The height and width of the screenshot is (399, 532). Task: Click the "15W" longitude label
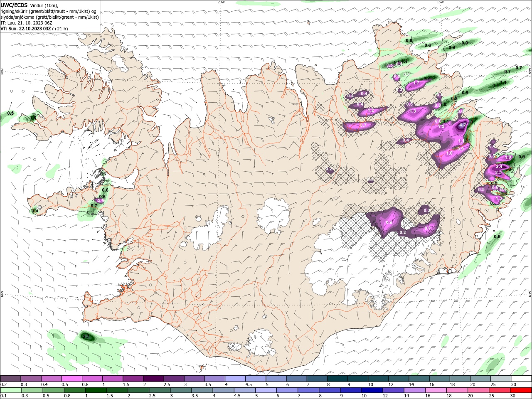click(440, 2)
